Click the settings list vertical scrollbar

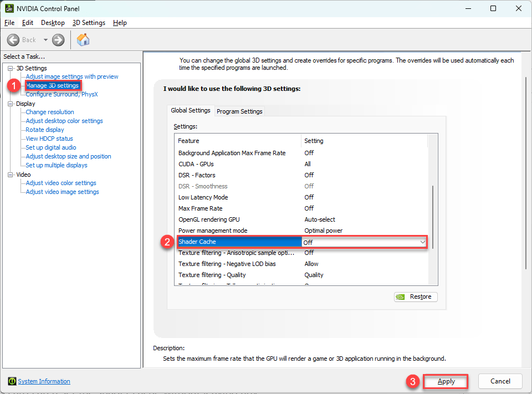pos(433,216)
